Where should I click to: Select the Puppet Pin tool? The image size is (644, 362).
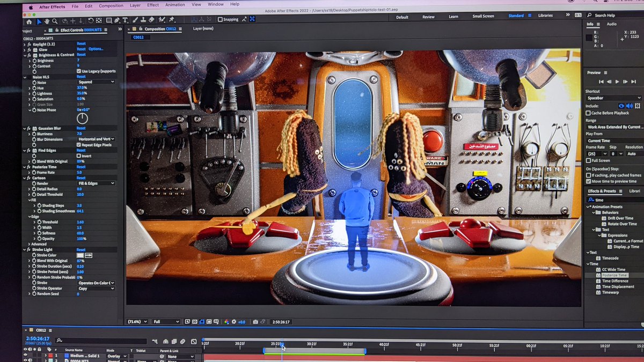click(x=172, y=19)
